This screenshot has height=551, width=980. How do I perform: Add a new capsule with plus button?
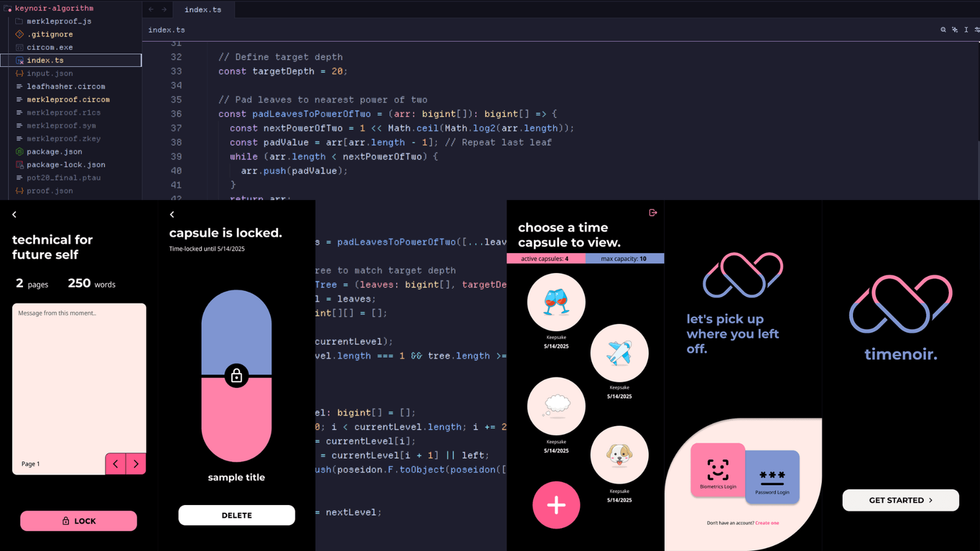tap(556, 505)
